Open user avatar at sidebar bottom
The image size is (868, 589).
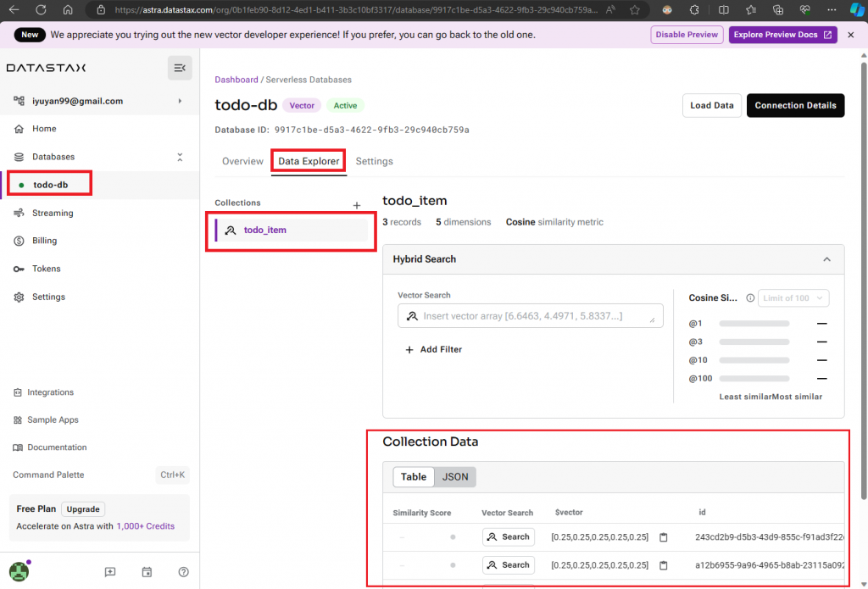tap(19, 571)
